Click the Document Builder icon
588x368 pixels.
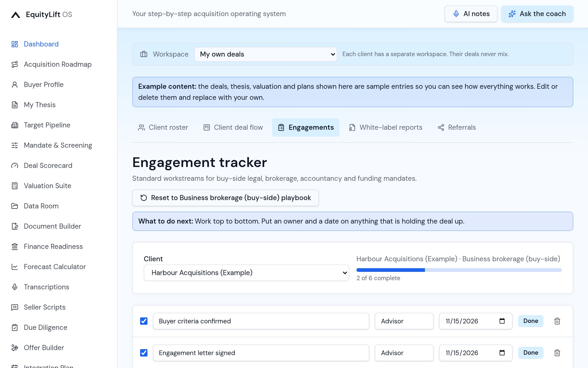click(x=15, y=226)
